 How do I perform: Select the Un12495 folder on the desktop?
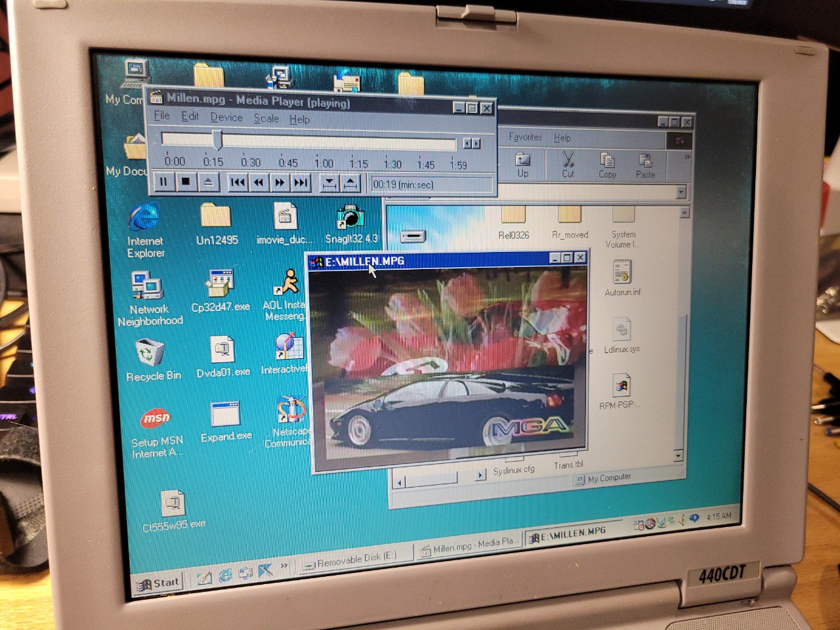pos(217,224)
